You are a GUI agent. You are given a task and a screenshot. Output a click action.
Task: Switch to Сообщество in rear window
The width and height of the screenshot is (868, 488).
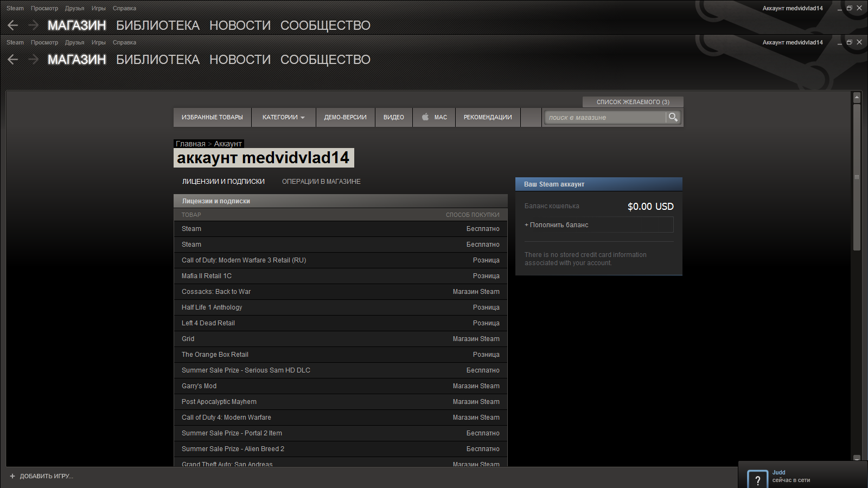coord(325,25)
